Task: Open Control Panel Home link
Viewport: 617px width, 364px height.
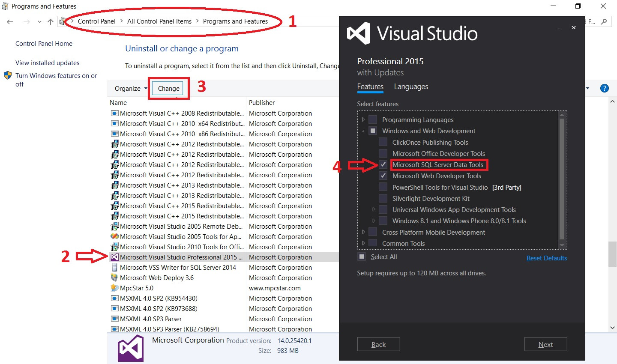Action: pos(44,43)
